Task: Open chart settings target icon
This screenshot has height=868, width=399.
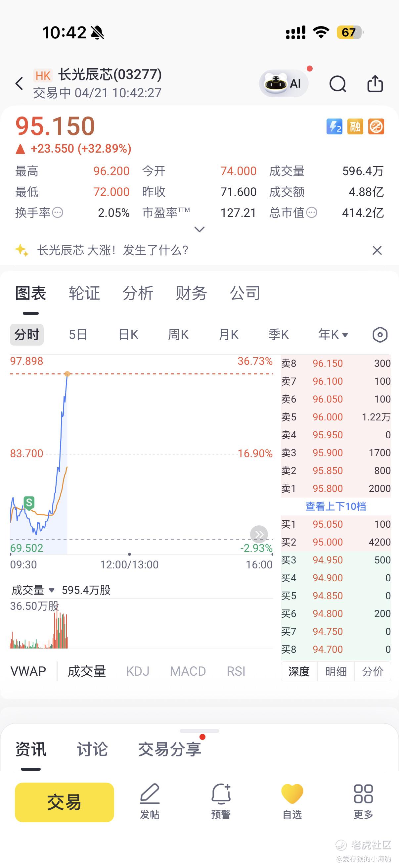Action: 380,335
